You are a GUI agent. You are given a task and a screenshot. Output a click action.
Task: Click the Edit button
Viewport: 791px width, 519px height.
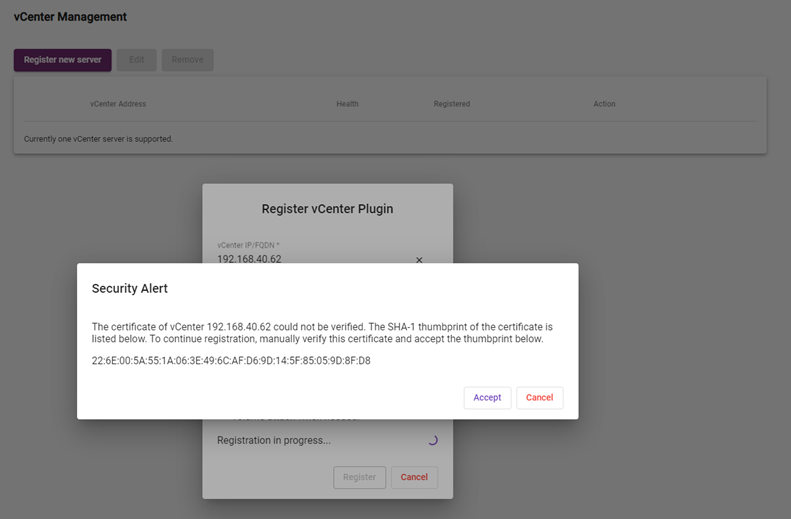pos(137,60)
